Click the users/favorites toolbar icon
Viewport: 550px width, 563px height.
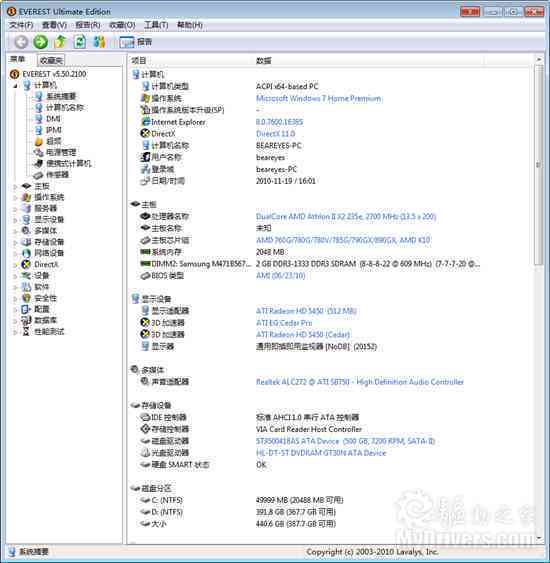click(x=99, y=42)
